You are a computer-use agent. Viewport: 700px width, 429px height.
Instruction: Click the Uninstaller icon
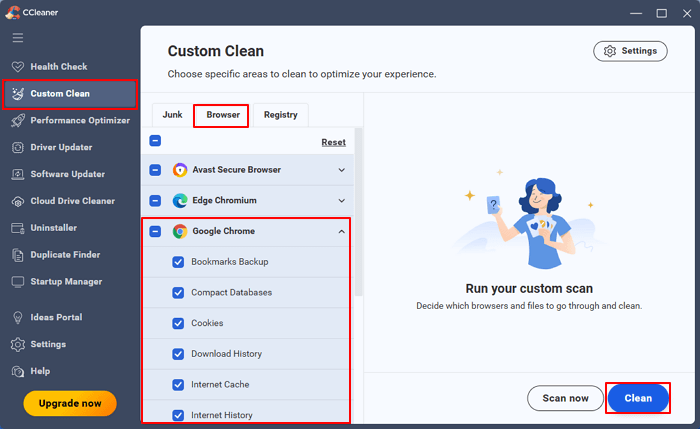coord(18,228)
